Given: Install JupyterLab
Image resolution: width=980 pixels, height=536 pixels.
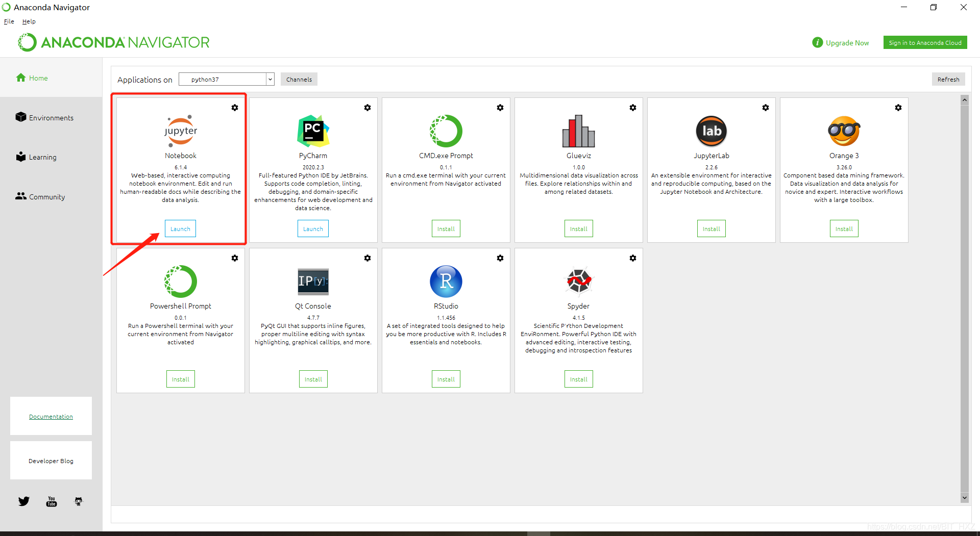Looking at the screenshot, I should click(x=712, y=229).
